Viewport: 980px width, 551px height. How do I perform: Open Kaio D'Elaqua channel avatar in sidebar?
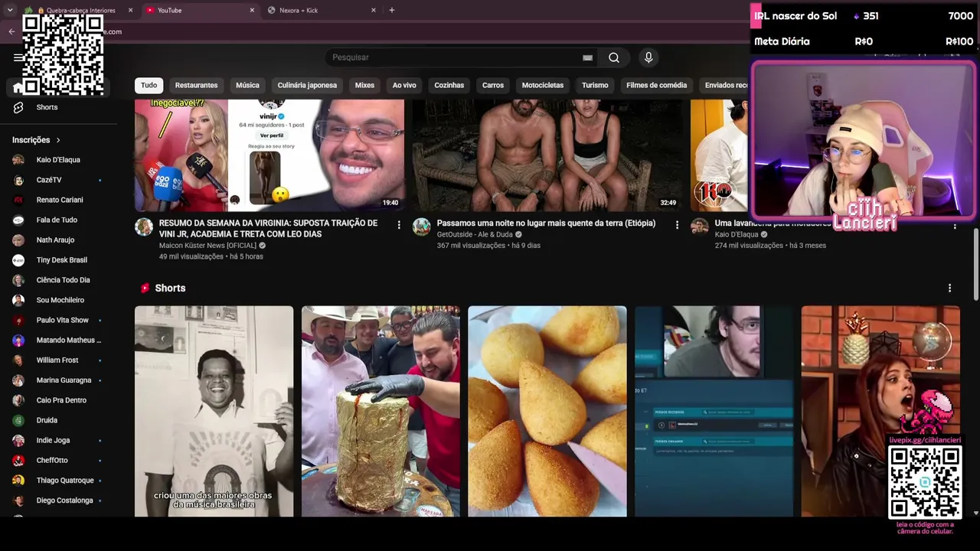18,160
